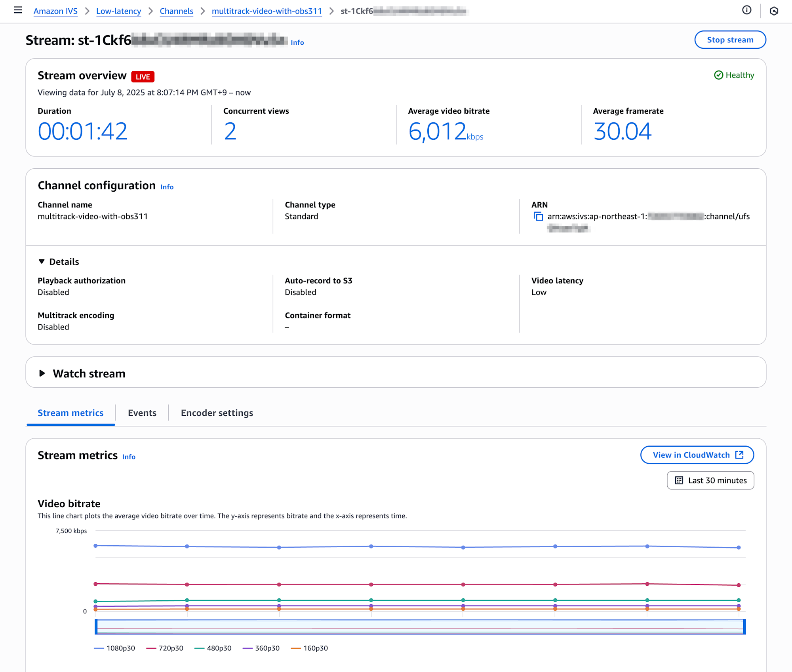Viewport: 792px width, 672px height.
Task: Click the Multitrack encoding label
Action: click(x=76, y=316)
